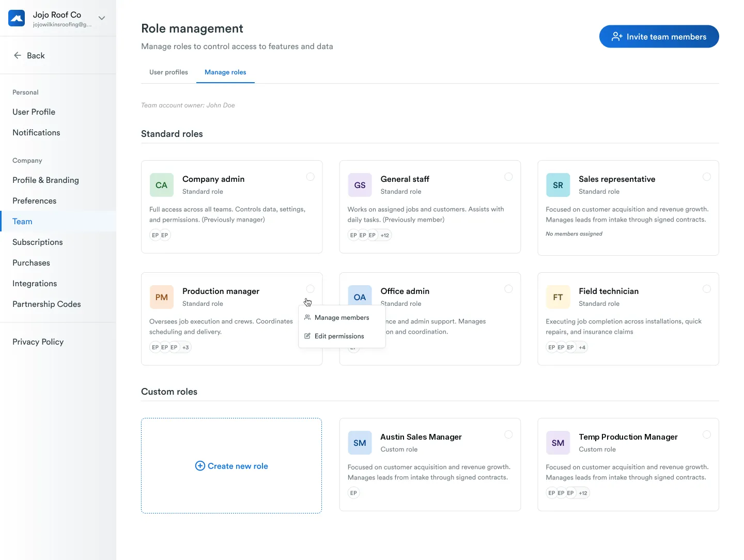The height and width of the screenshot is (560, 744).
Task: Select the Field technician role radio circle
Action: tap(707, 289)
